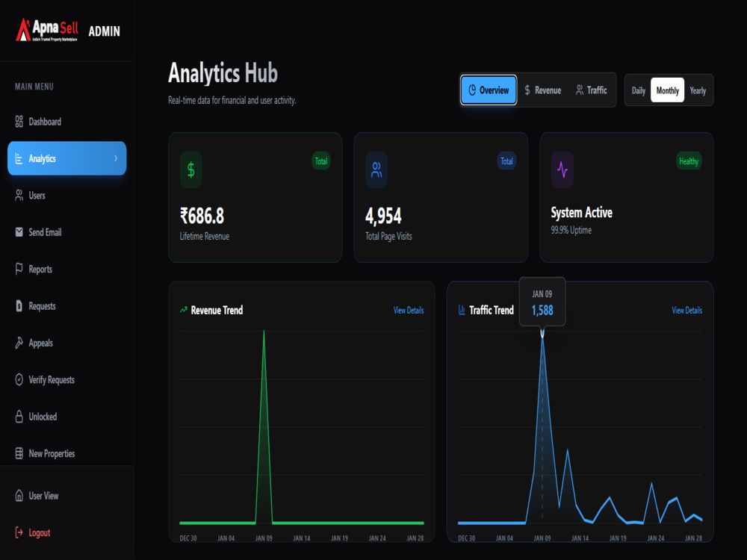
Task: Click the Traffic Trend title
Action: coord(492,310)
